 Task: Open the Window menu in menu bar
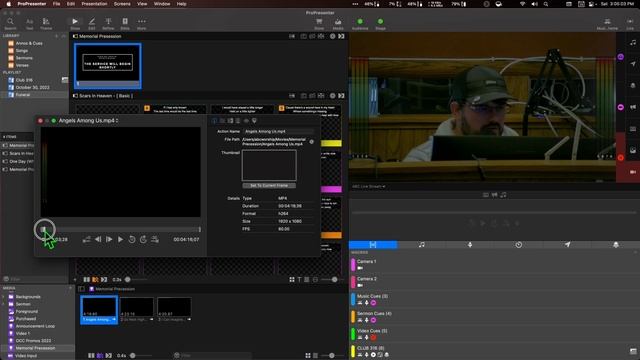162,4
